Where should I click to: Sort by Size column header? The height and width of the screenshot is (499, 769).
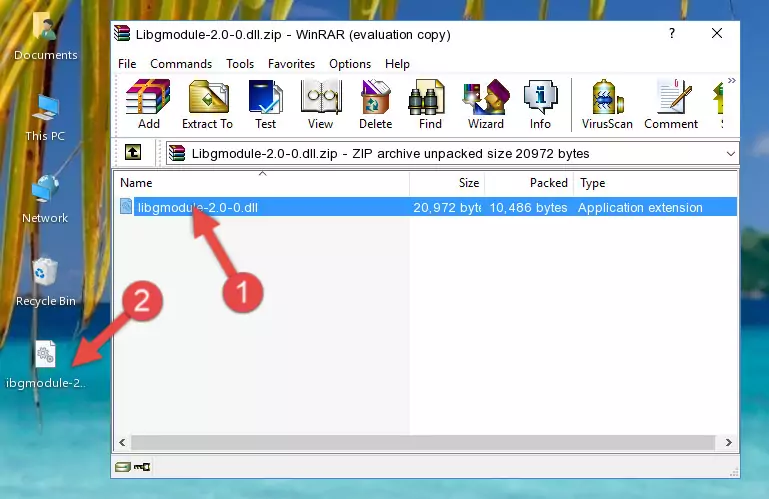point(447,183)
